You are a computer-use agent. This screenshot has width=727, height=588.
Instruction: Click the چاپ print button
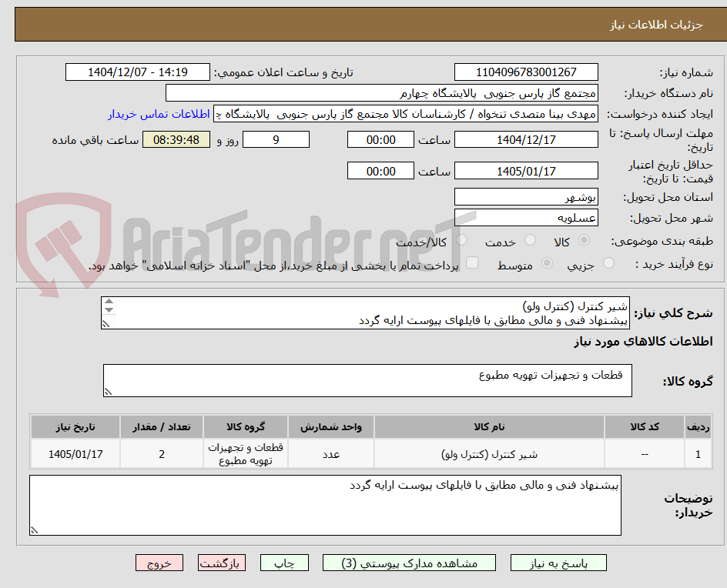[x=284, y=563]
